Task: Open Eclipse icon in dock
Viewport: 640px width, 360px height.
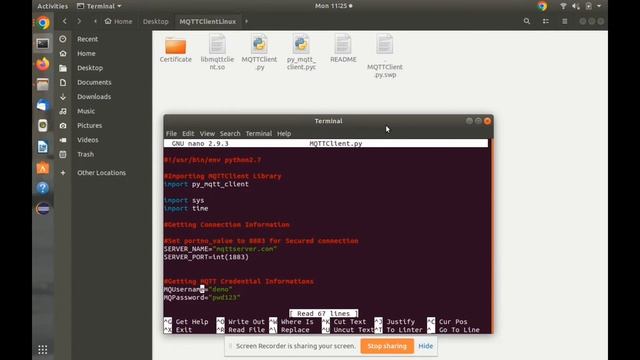Action: (43, 209)
